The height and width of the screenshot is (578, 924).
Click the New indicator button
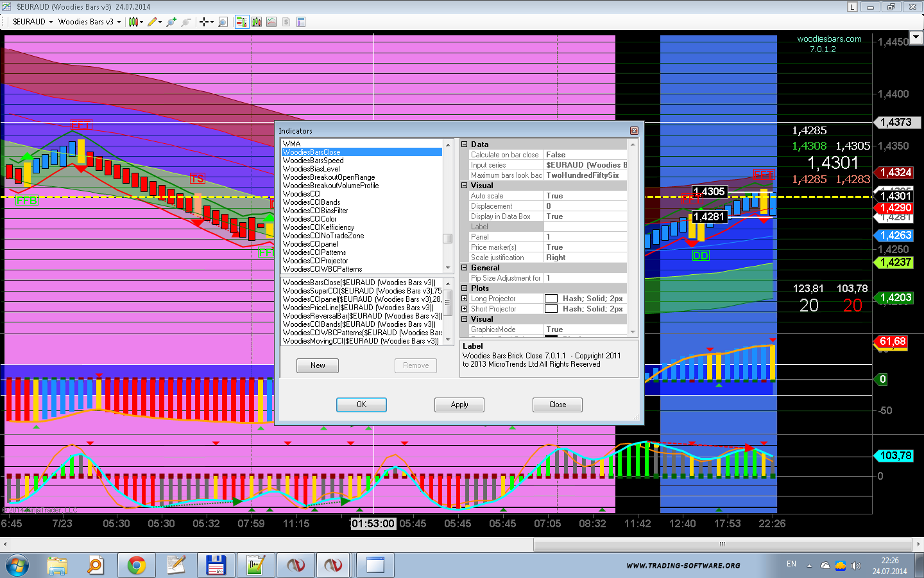[318, 365]
